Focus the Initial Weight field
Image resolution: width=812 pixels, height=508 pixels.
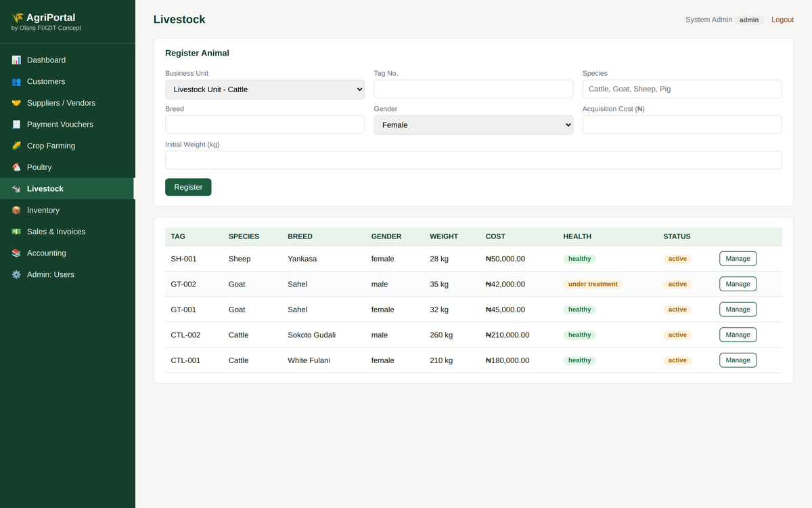point(474,160)
